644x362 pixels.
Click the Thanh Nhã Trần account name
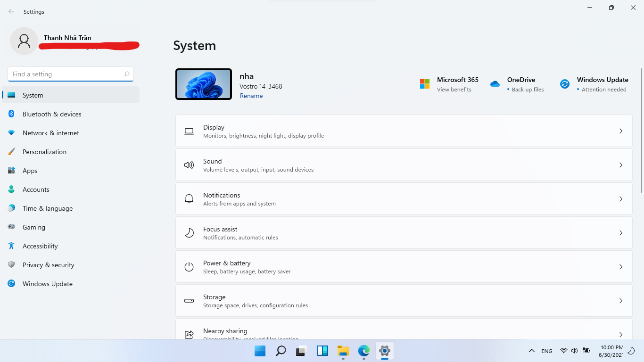coord(67,38)
